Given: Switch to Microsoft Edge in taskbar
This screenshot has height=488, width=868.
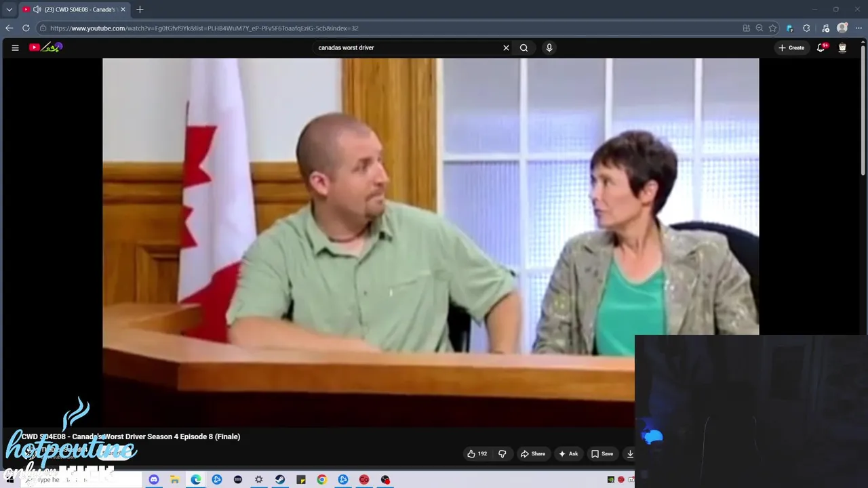Looking at the screenshot, I should click(x=196, y=480).
